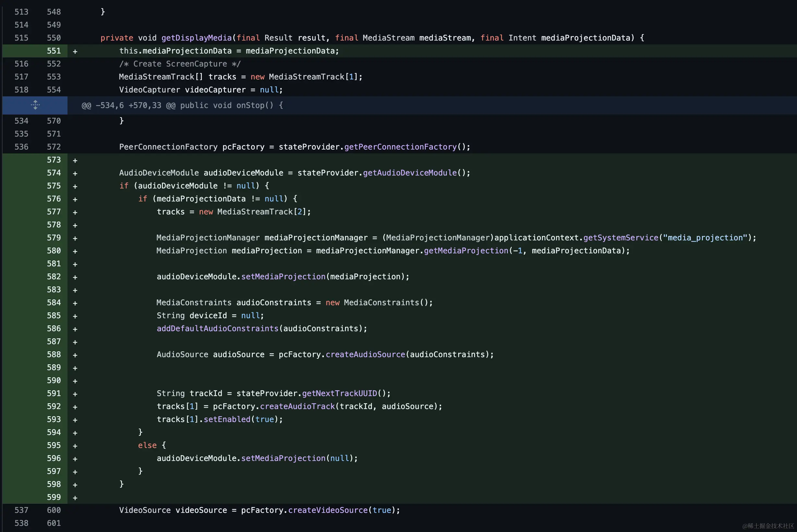Click getPeerConnectionFactory method call
This screenshot has height=532, width=797.
(400, 147)
